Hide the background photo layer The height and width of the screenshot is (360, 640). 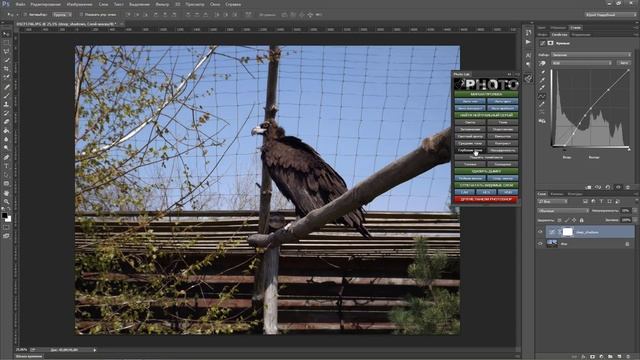540,243
